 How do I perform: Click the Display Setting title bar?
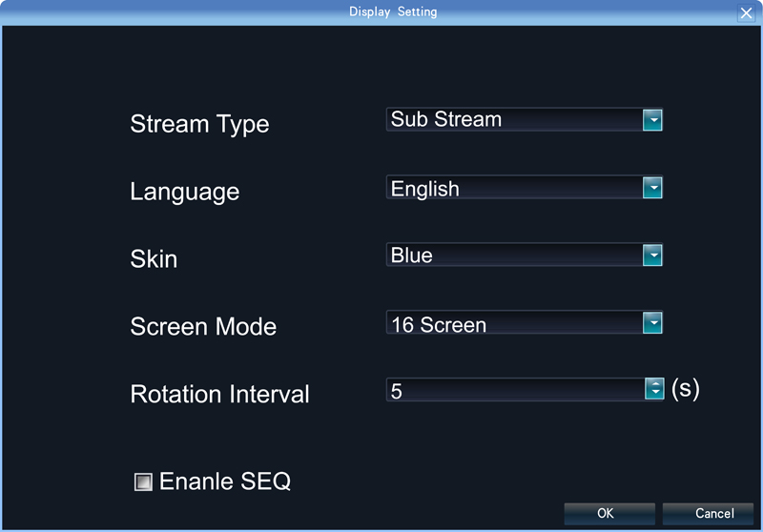pyautogui.click(x=380, y=12)
